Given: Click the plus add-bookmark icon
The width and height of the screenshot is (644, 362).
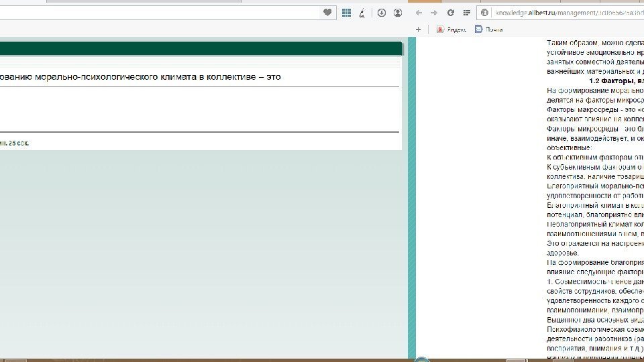Looking at the screenshot, I should pyautogui.click(x=418, y=29).
